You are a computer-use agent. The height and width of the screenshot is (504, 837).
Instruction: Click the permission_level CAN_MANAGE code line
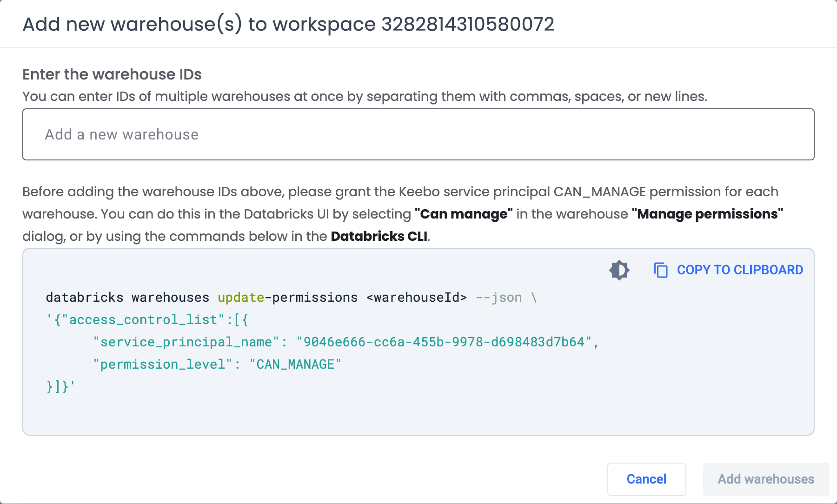coord(217,365)
